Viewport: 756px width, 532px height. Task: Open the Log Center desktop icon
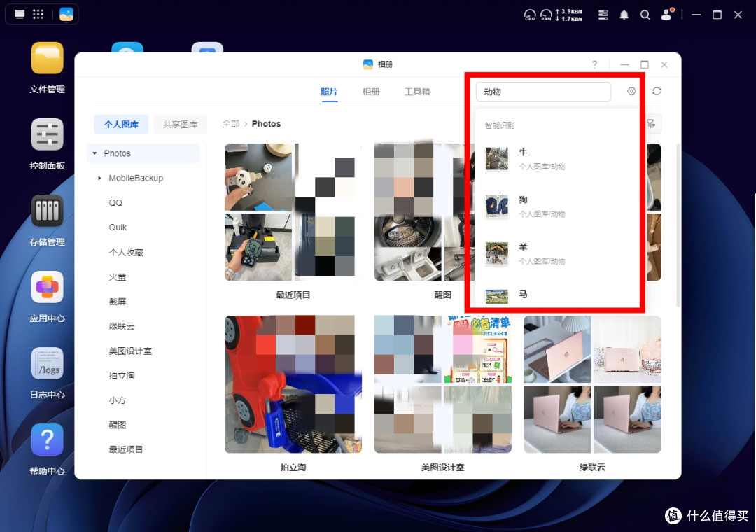[x=48, y=363]
